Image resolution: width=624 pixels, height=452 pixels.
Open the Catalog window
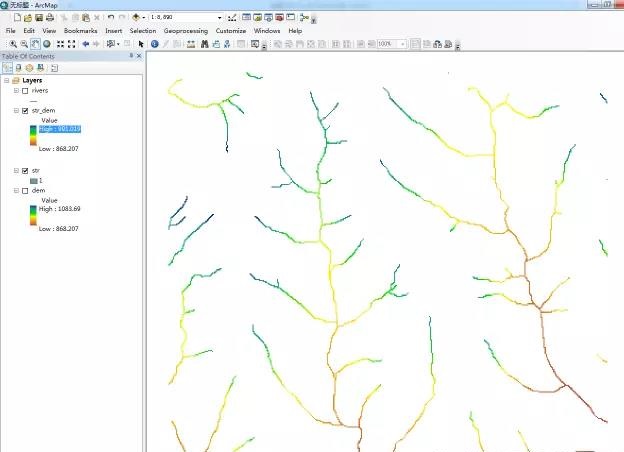(257, 18)
